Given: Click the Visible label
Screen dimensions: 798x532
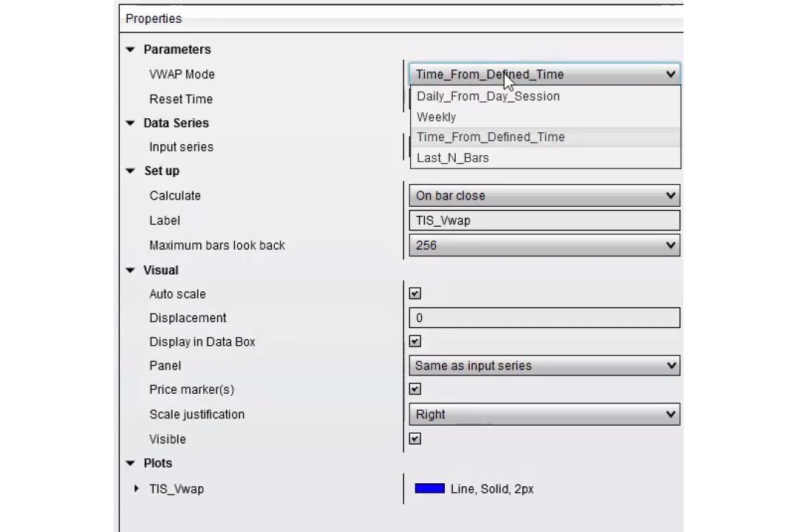Looking at the screenshot, I should 168,439.
